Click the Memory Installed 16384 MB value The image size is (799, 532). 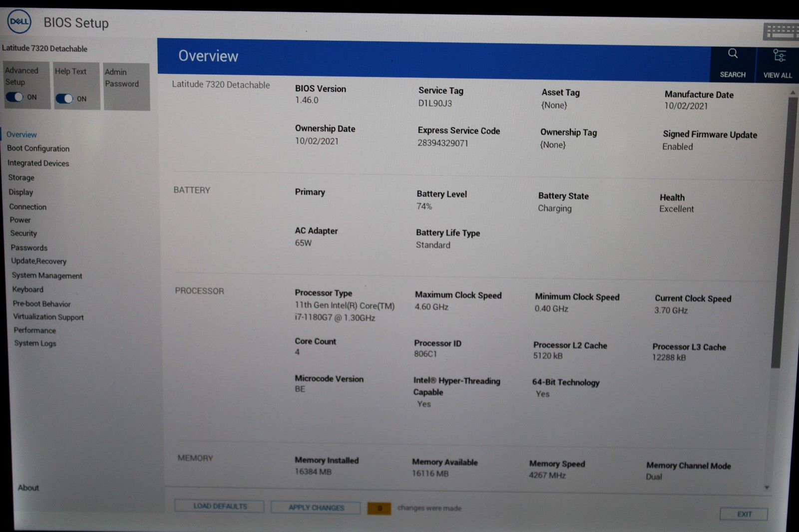313,472
